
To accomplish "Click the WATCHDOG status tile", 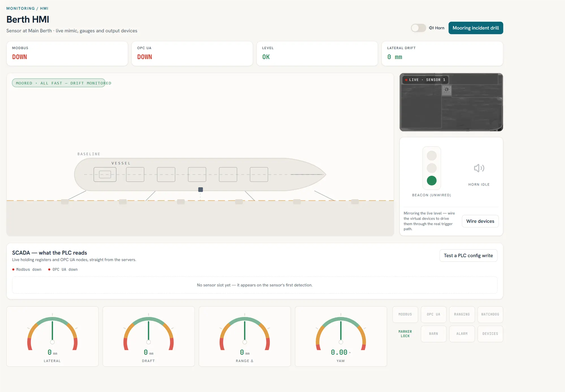I will point(490,314).
